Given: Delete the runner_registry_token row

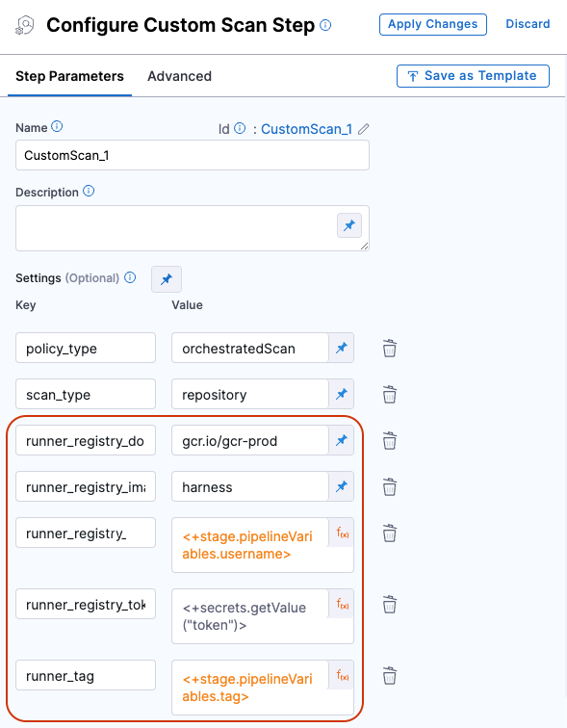Looking at the screenshot, I should pyautogui.click(x=389, y=605).
